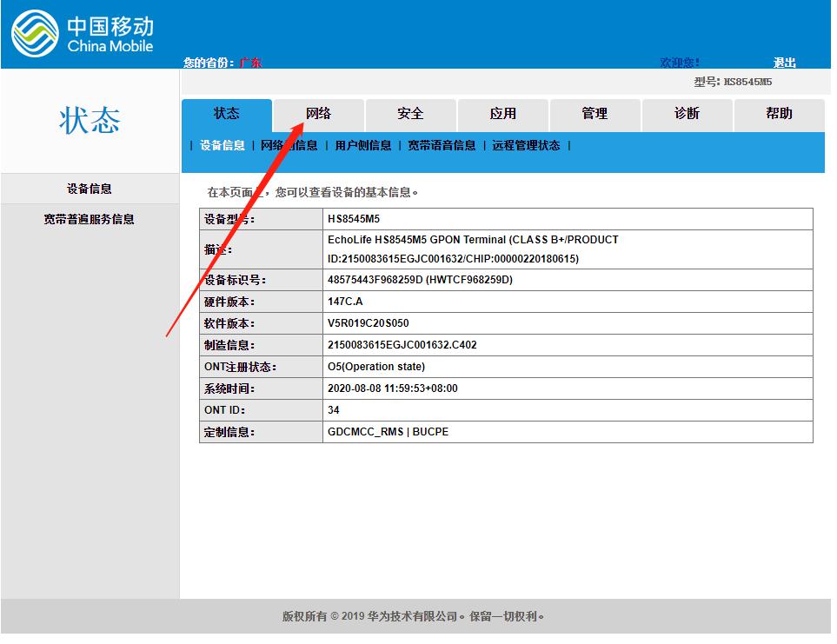837x644 pixels.
Task: Select 设备信息 in the sidebar
Action: [x=89, y=188]
